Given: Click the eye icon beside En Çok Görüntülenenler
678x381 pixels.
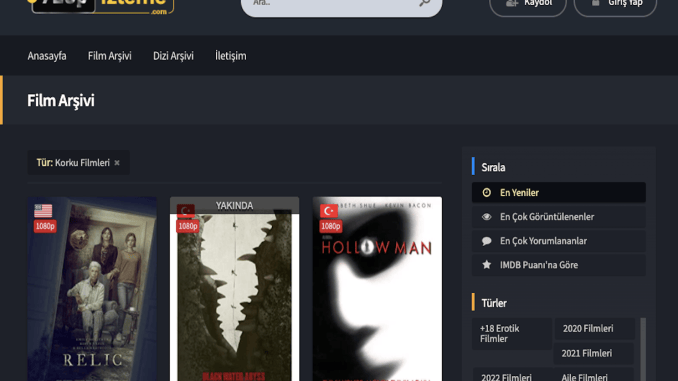Looking at the screenshot, I should click(486, 217).
